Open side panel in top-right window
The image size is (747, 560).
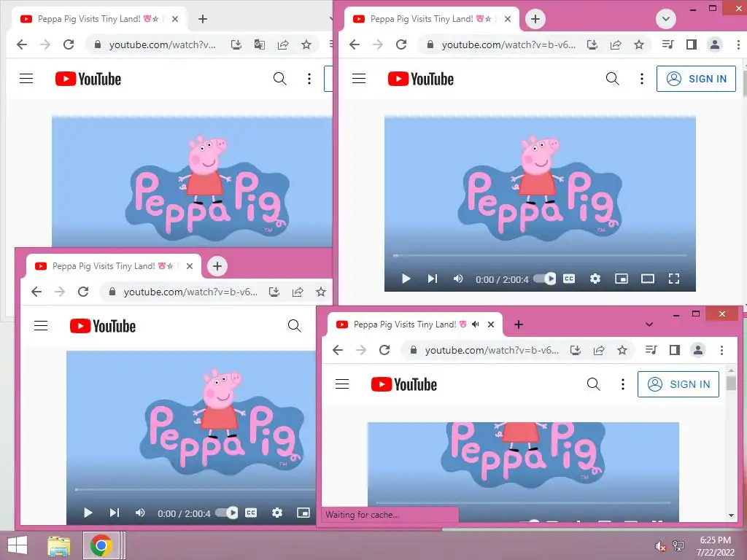pos(692,44)
